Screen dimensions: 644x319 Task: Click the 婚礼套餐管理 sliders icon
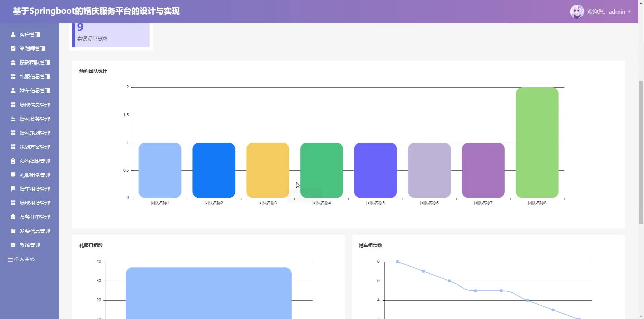(13, 119)
